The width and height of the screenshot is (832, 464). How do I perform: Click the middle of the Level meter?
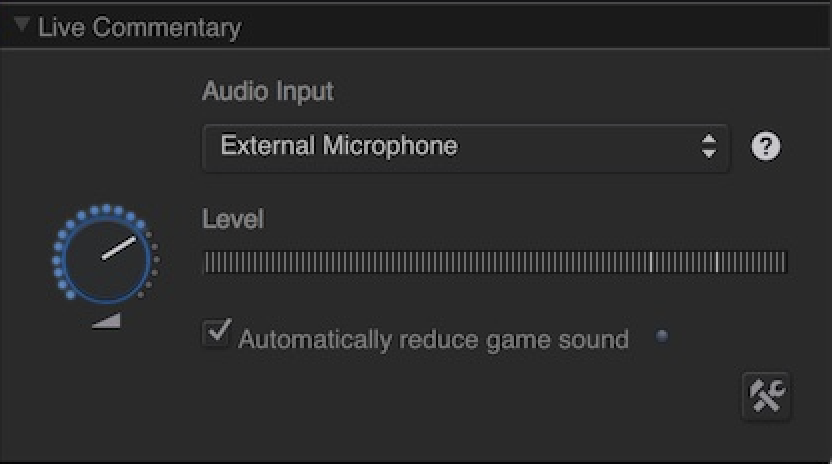(x=495, y=263)
